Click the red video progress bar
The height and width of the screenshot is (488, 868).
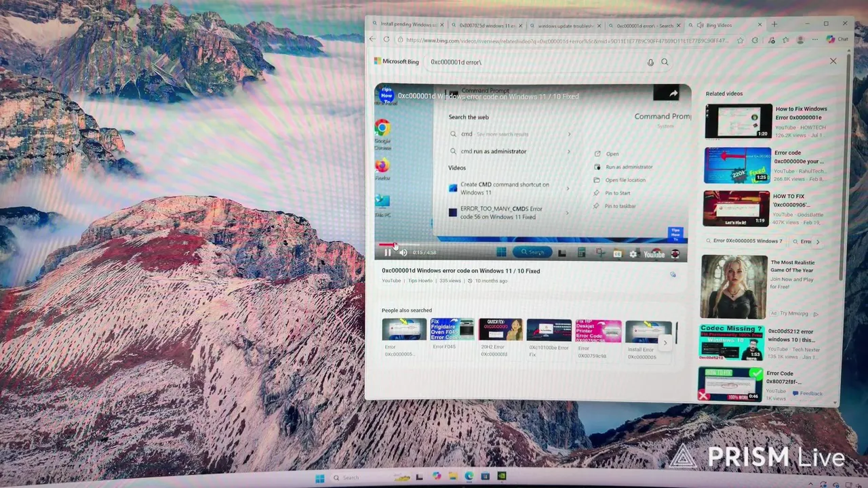[x=532, y=245]
